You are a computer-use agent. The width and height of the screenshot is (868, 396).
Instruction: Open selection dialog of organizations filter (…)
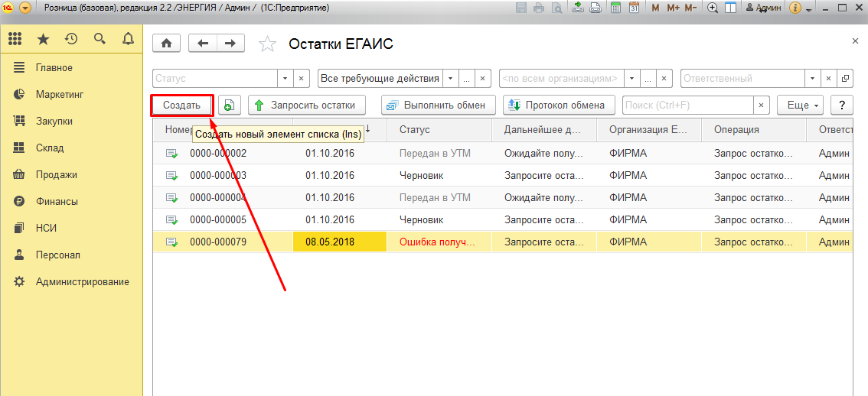click(648, 79)
